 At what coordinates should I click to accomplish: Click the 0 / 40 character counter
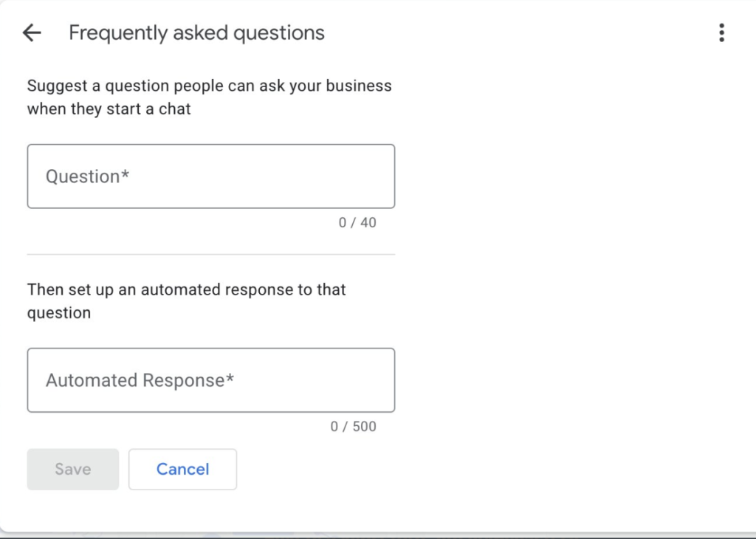click(x=357, y=223)
